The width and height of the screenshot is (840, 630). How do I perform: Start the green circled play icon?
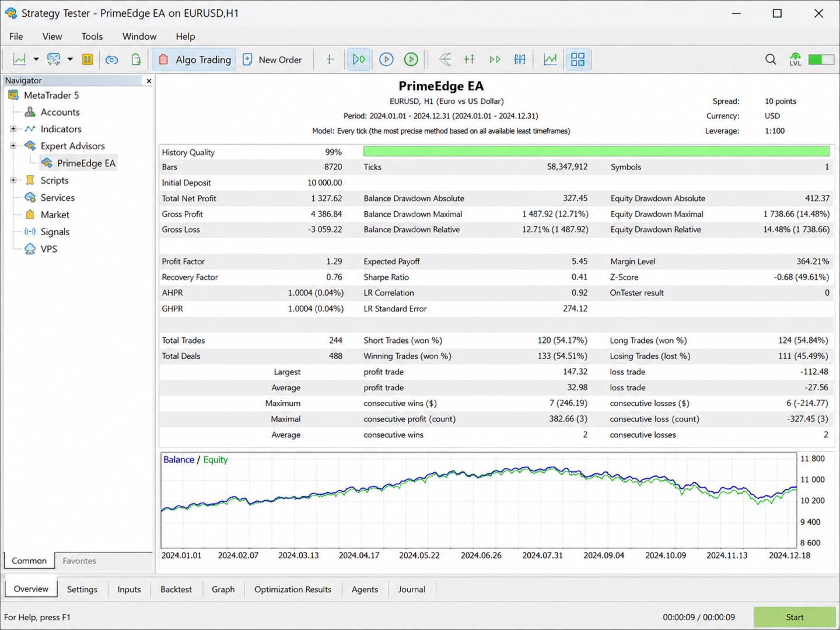[411, 60]
